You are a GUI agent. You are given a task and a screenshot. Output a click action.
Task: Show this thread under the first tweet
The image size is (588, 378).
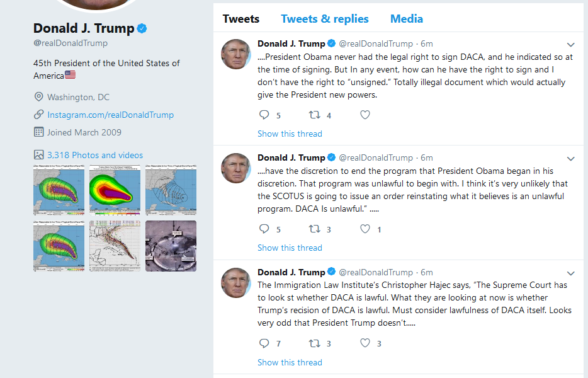click(x=290, y=134)
